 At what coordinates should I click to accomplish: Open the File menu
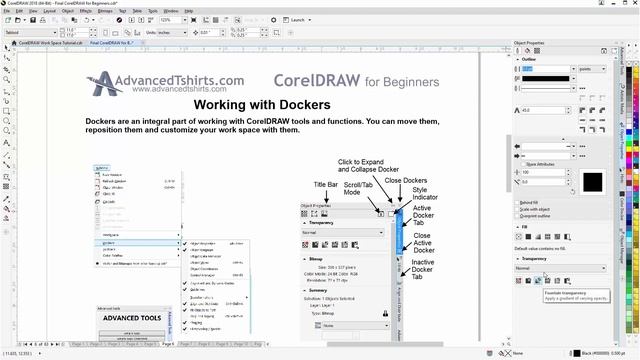(7, 11)
